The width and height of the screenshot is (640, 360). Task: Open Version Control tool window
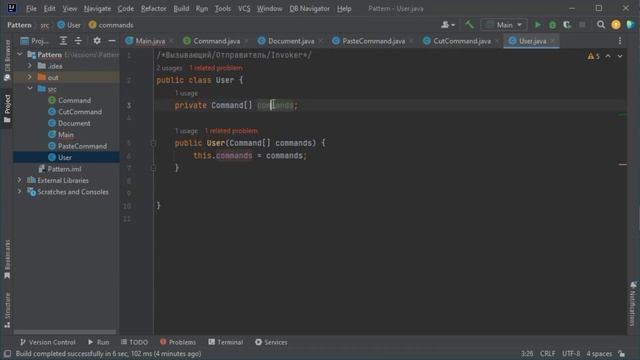coord(48,342)
